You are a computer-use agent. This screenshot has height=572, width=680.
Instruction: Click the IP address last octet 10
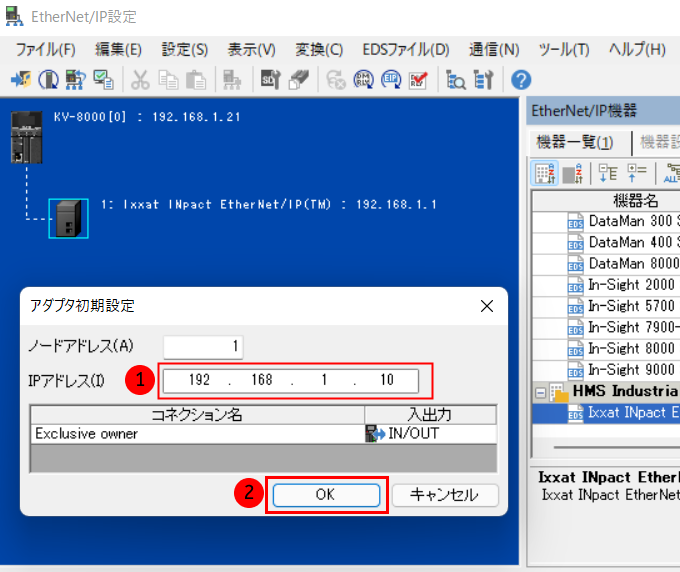pos(387,380)
